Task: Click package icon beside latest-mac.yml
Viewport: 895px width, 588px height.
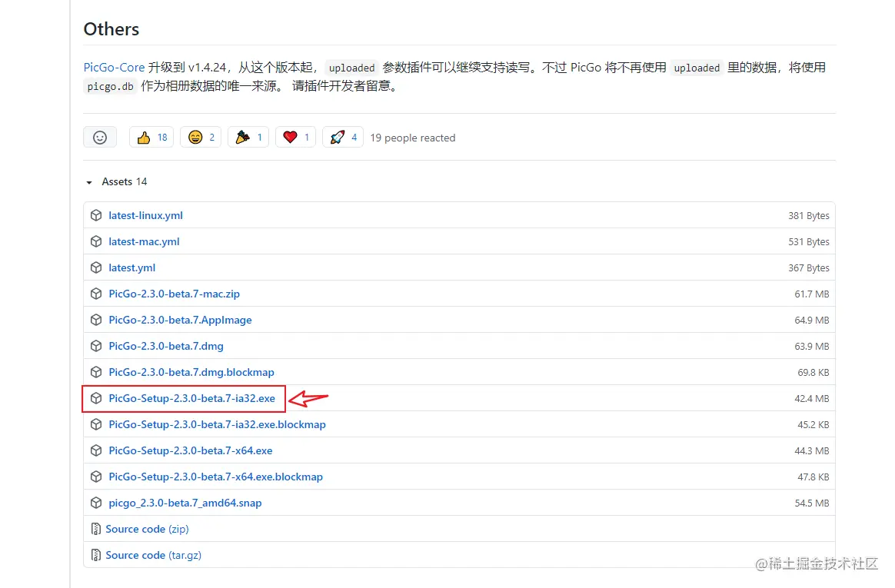Action: [x=96, y=242]
